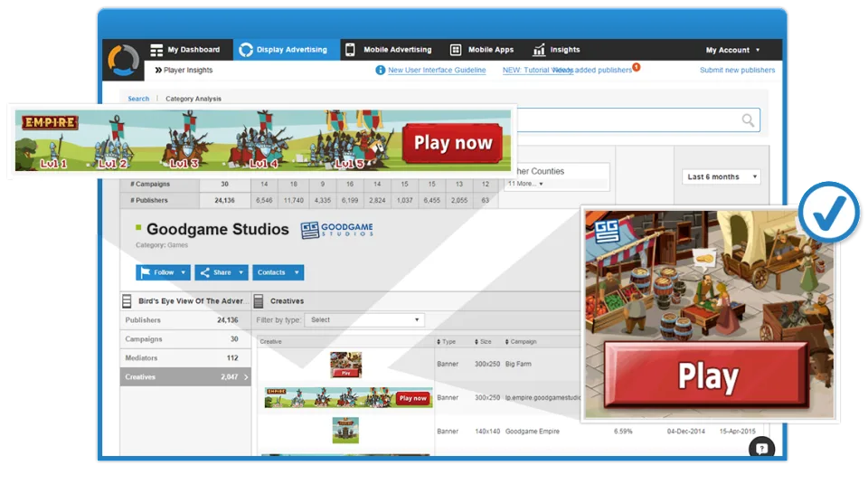Click the Goodgame Studios logo
Image resolution: width=868 pixels, height=485 pixels.
click(336, 230)
